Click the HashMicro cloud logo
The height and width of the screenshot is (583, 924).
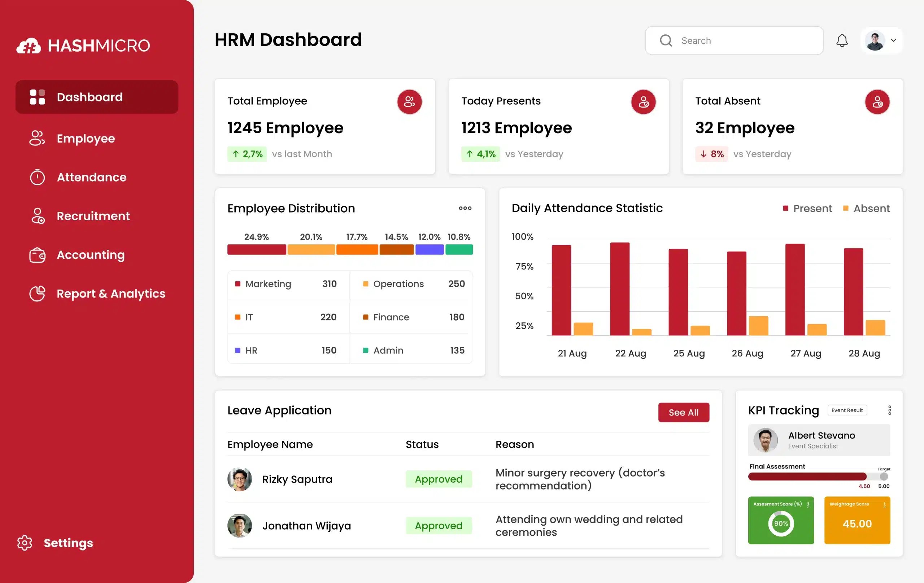click(x=30, y=45)
